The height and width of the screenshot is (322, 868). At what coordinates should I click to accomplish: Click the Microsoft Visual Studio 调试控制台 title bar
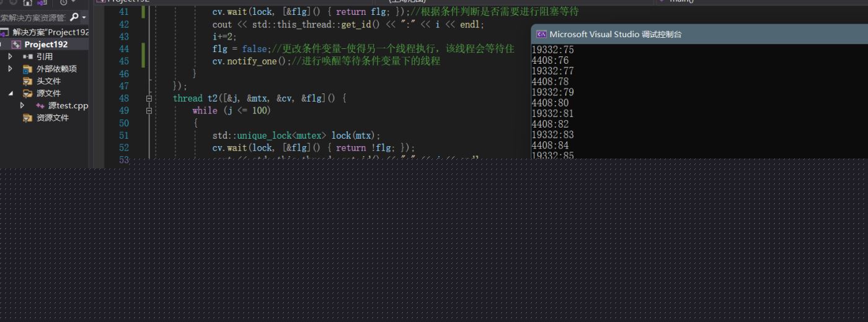click(x=682, y=35)
